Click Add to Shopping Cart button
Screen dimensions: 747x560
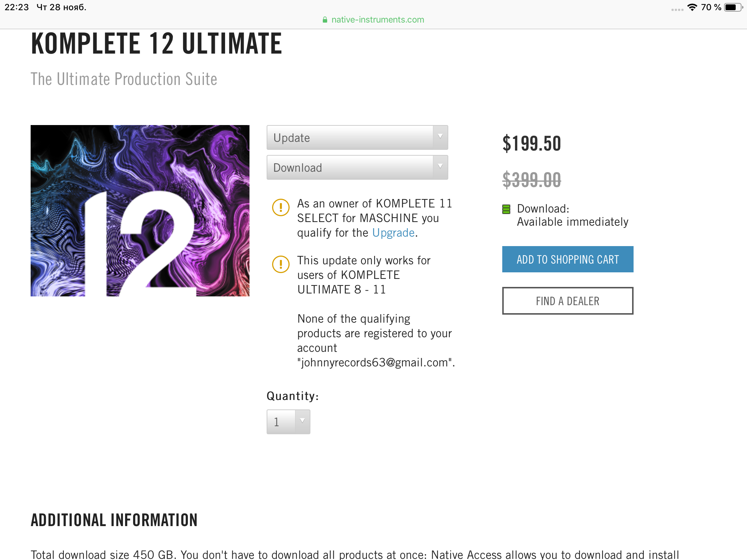568,259
